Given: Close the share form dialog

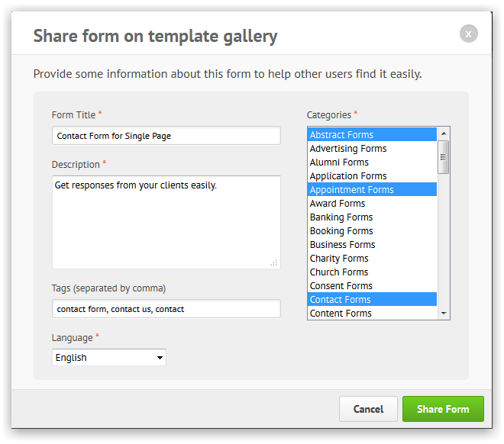Looking at the screenshot, I should click(x=469, y=34).
